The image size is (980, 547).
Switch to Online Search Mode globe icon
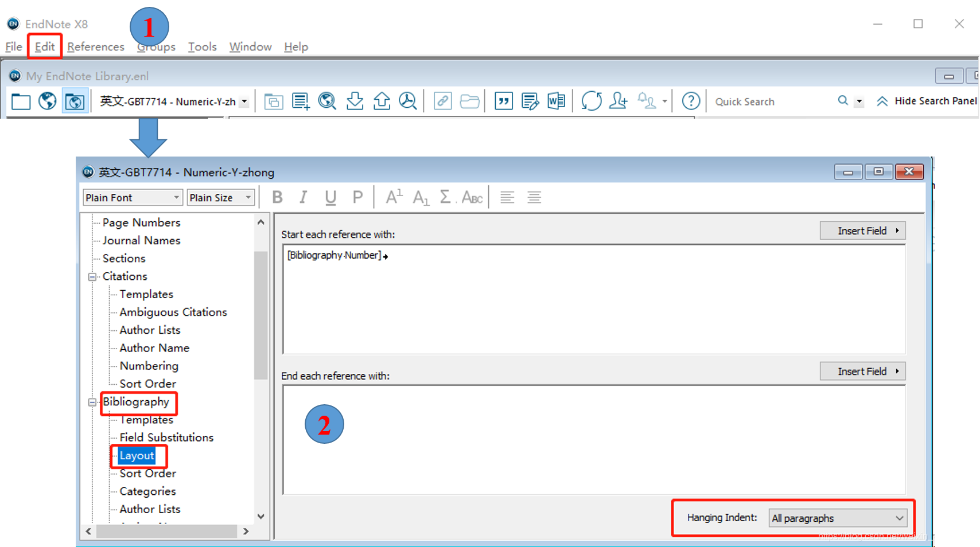pos(48,101)
